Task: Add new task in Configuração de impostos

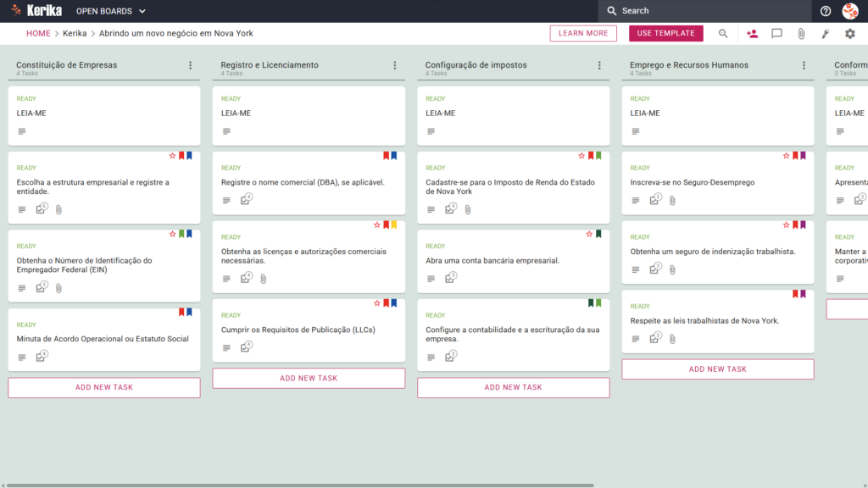Action: 513,387
